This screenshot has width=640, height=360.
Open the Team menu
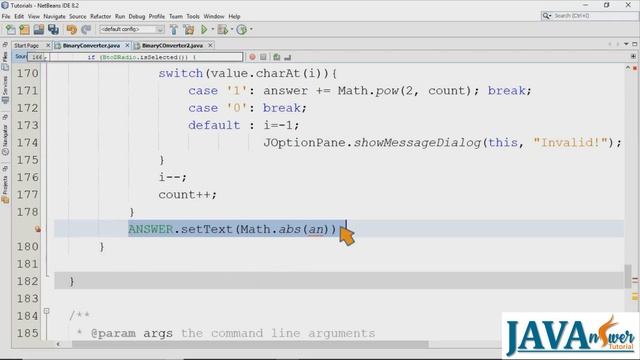pos(176,16)
